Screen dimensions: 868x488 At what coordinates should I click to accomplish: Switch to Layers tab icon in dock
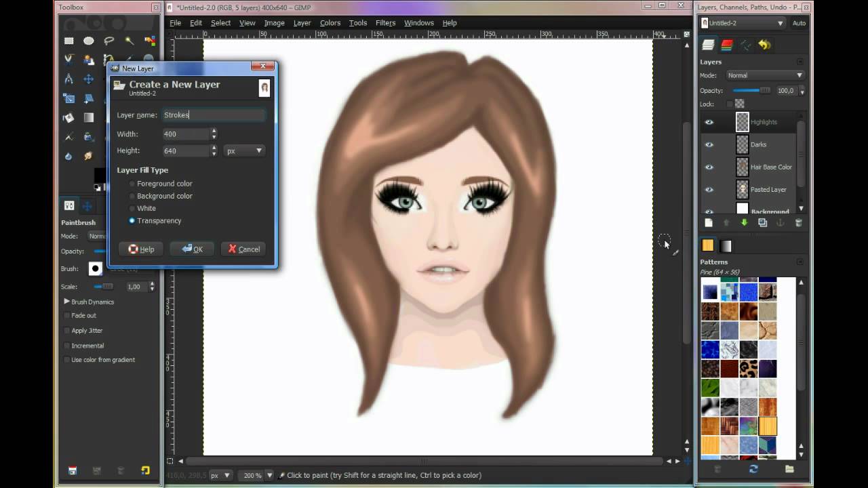[x=708, y=45]
